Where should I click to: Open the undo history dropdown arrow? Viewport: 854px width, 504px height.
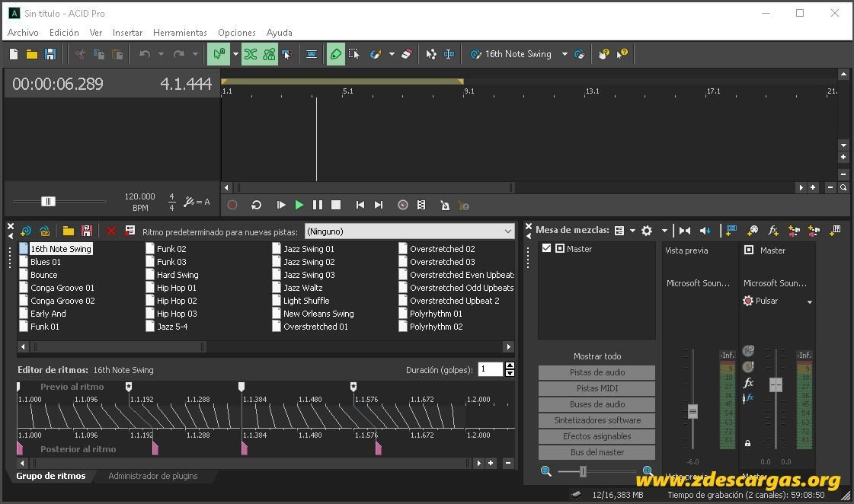tap(161, 54)
